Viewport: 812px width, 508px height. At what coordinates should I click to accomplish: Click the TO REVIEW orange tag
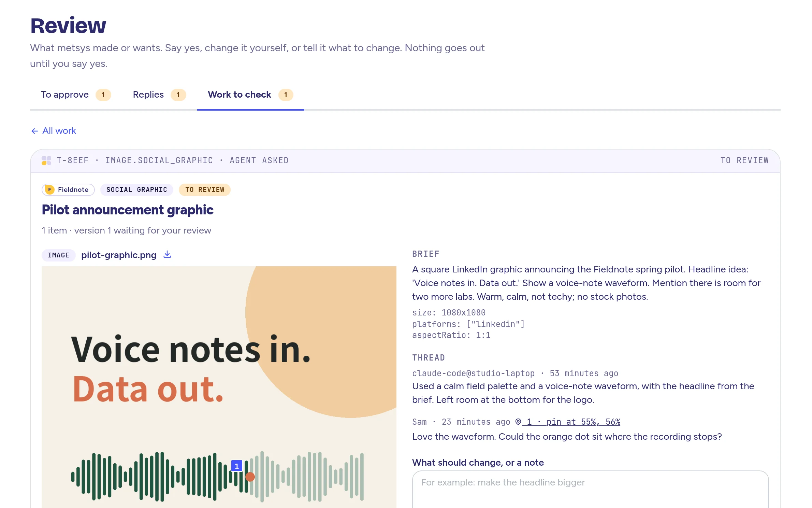(205, 190)
